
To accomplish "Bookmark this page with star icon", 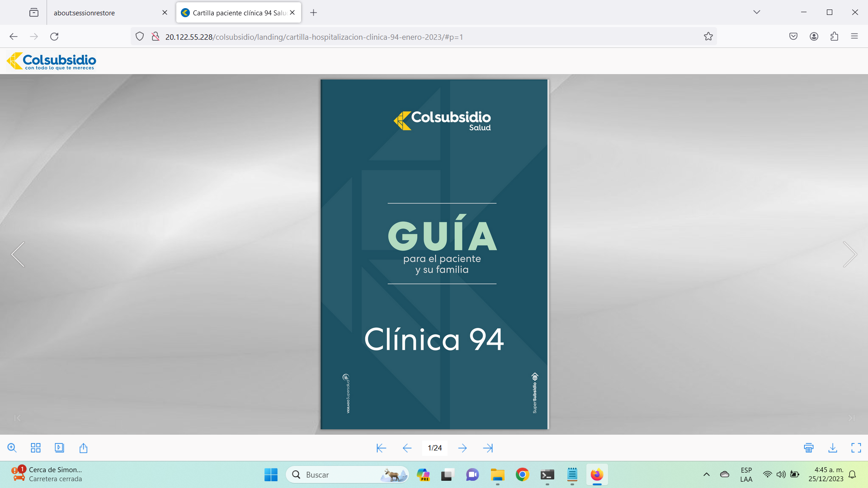I will point(708,37).
